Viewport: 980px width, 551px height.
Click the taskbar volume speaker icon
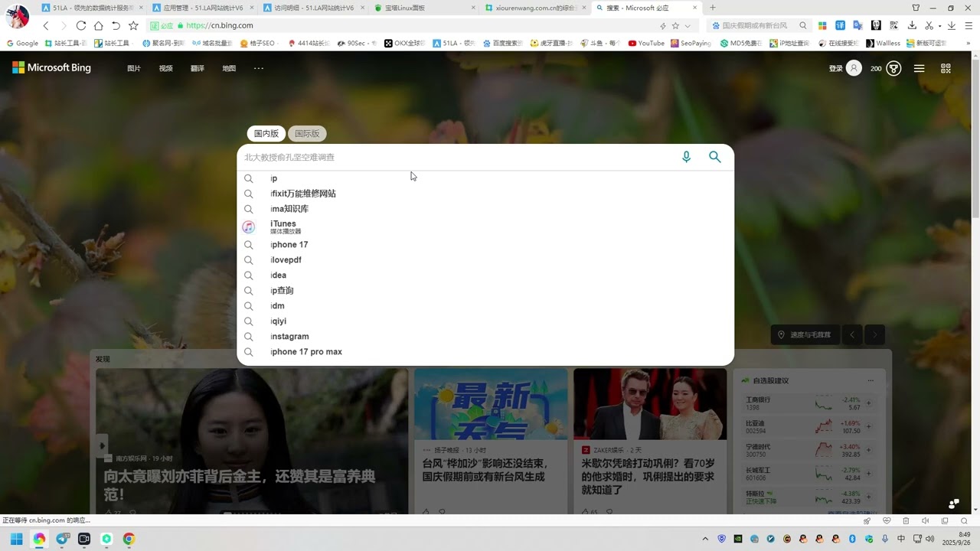(930, 539)
